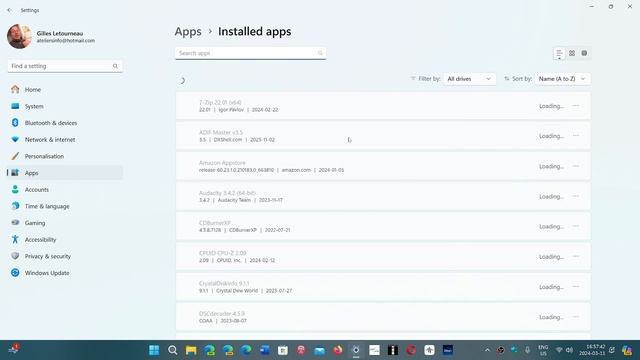
Task: Switch to grid view layout
Action: click(x=572, y=53)
